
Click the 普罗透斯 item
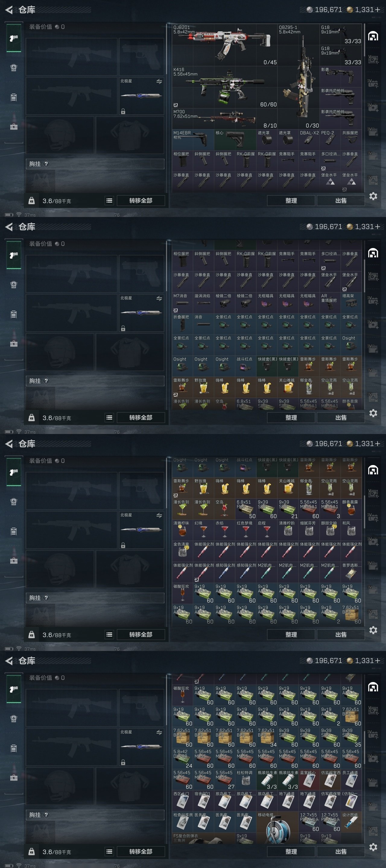tap(351, 572)
